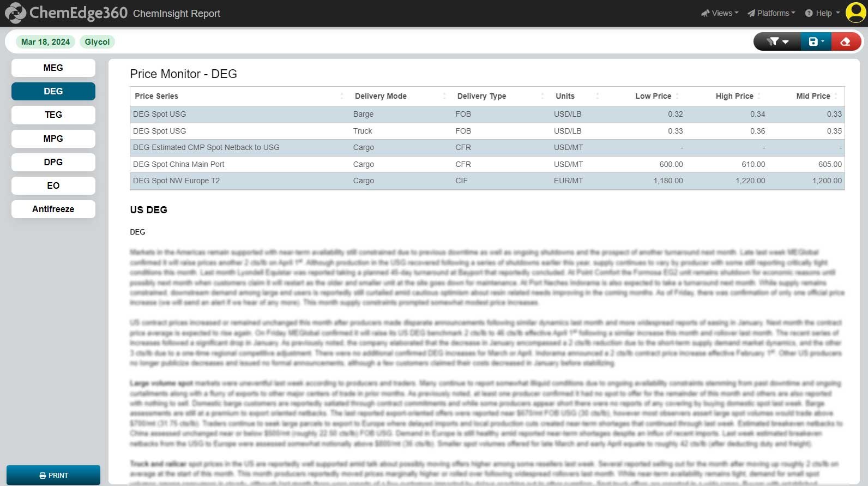Select the MEG tab in sidebar
Image resolution: width=868 pixels, height=486 pixels.
[53, 68]
